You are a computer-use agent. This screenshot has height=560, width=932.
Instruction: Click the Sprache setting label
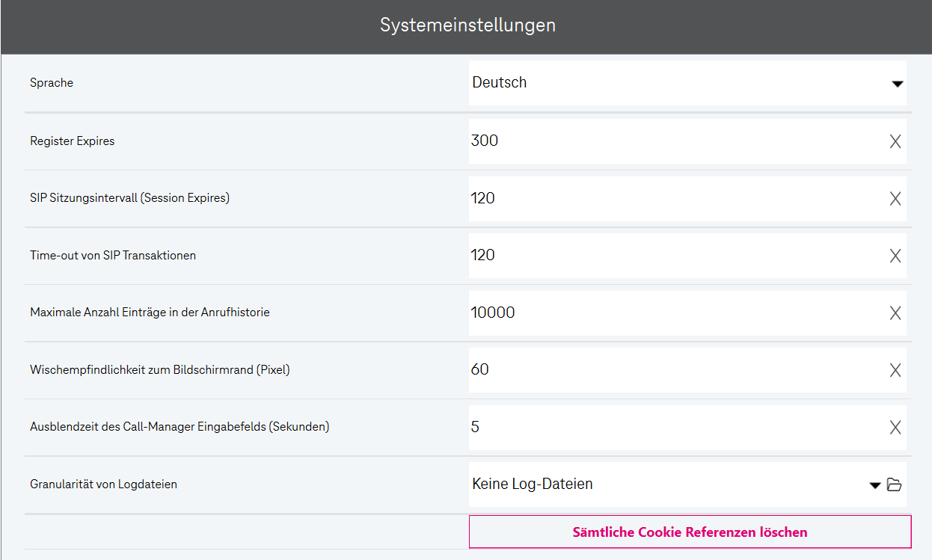[52, 83]
